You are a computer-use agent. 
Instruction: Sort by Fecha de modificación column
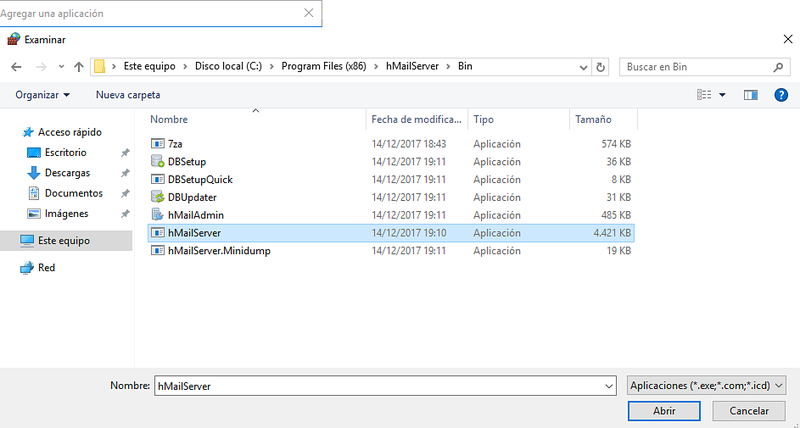(x=417, y=119)
